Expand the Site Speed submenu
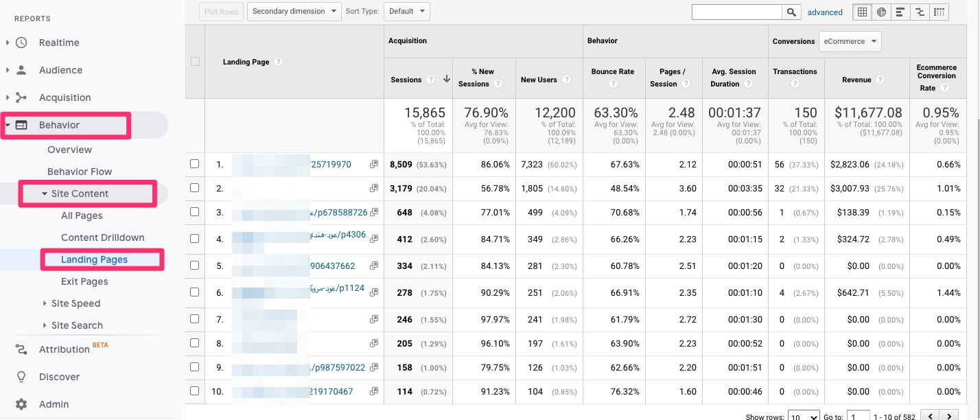The image size is (980, 420). [75, 303]
